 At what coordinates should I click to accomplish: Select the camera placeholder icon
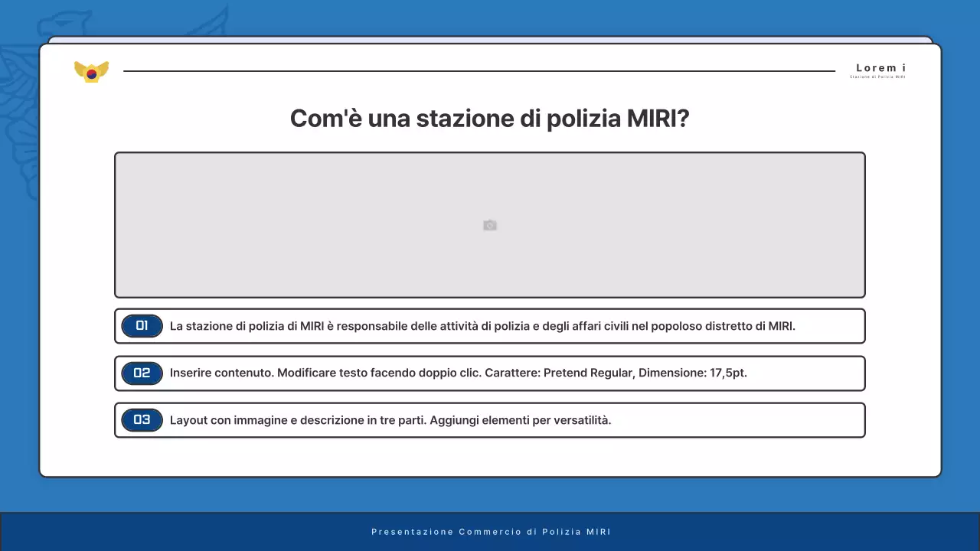point(490,224)
